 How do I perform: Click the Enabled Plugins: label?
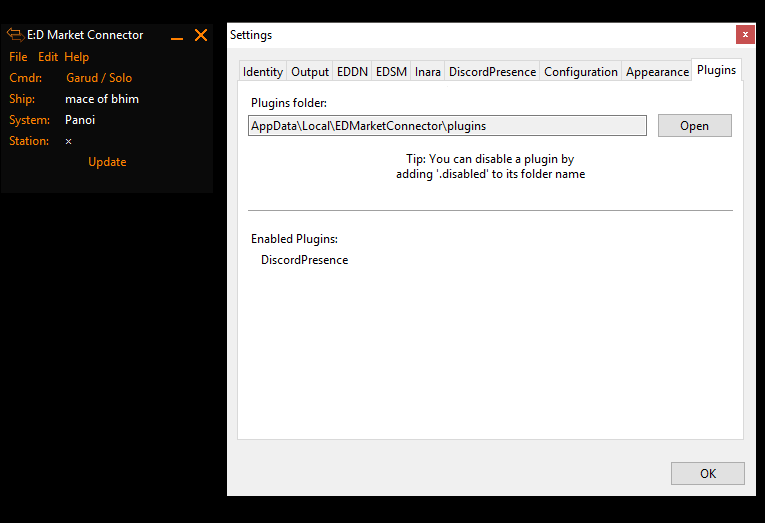click(x=294, y=239)
